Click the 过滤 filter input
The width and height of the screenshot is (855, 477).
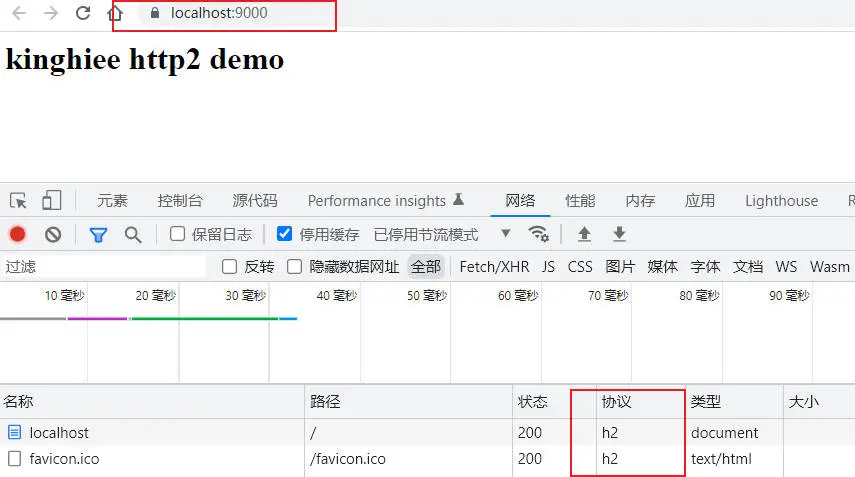(x=104, y=267)
